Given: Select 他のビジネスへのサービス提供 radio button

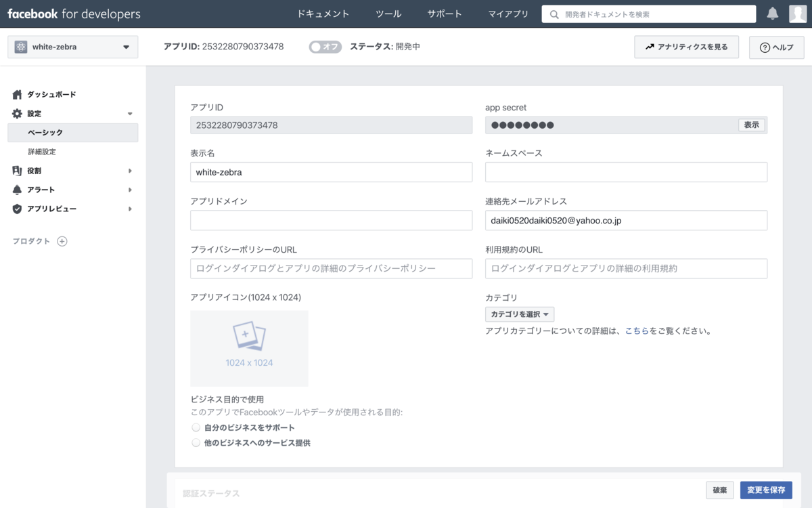Looking at the screenshot, I should click(x=196, y=442).
